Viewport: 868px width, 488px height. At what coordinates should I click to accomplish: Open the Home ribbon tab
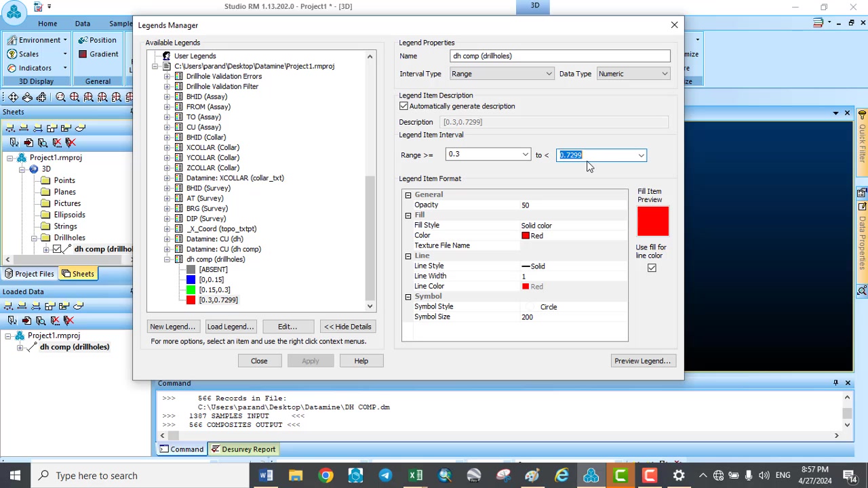click(x=47, y=24)
